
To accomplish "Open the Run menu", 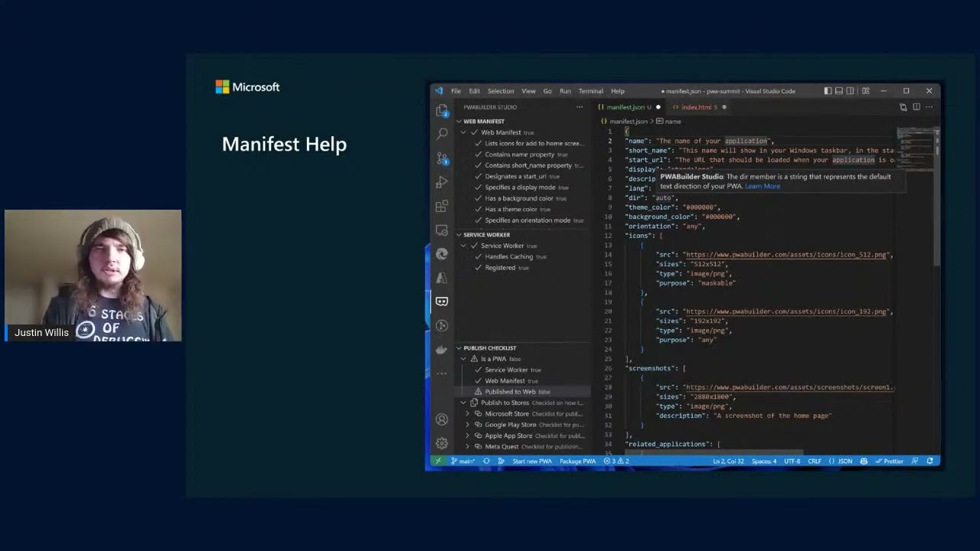I will click(565, 91).
